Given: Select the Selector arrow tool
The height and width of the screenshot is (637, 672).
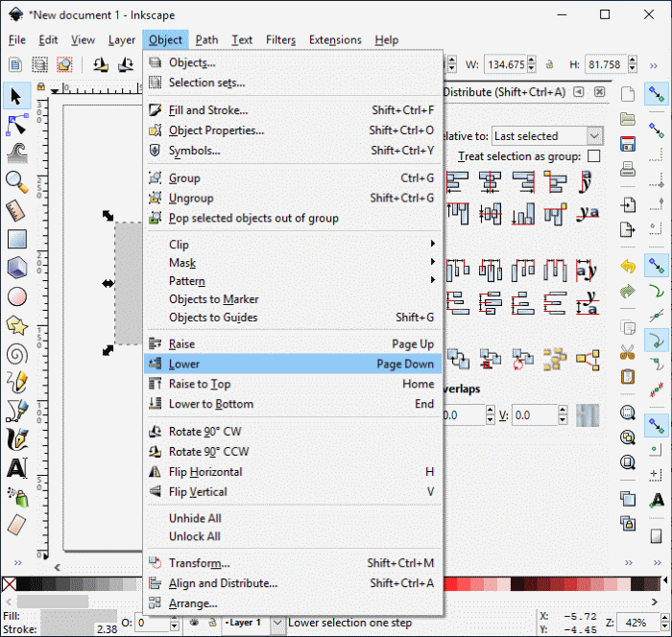Looking at the screenshot, I should [16, 96].
